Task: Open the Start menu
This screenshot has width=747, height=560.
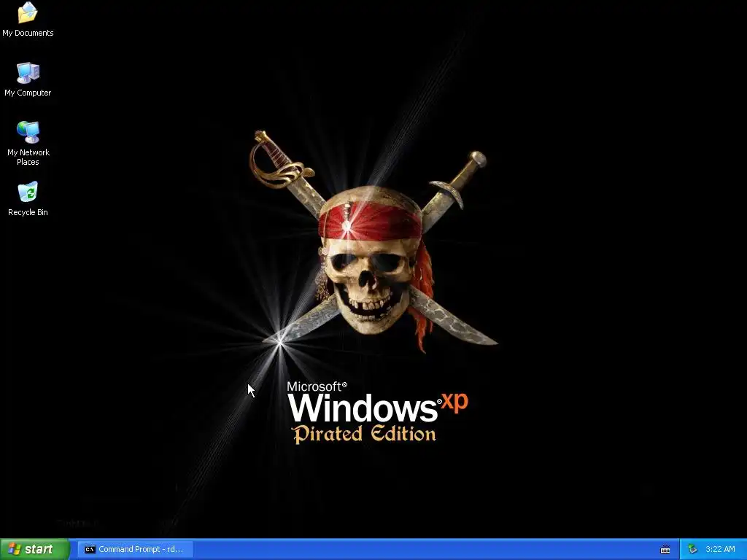Action: tap(35, 549)
